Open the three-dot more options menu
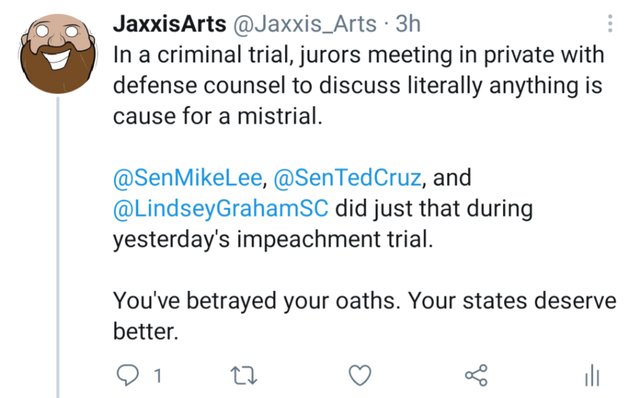Image resolution: width=640 pixels, height=398 pixels. pyautogui.click(x=610, y=24)
